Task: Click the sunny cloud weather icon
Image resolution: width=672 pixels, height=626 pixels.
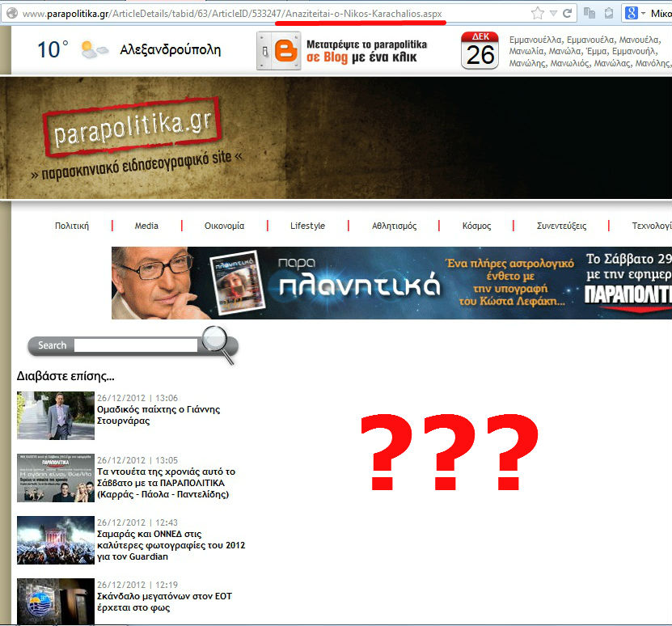Action: click(95, 49)
